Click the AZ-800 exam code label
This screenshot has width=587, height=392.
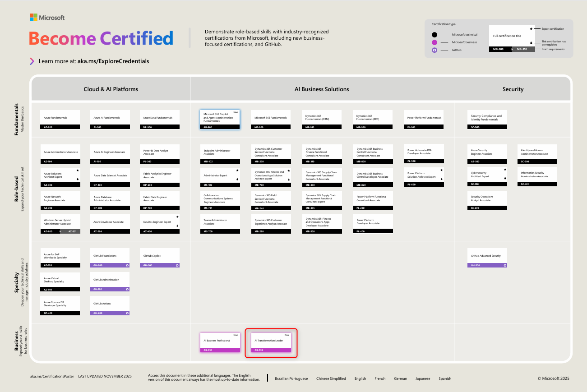(x=49, y=231)
